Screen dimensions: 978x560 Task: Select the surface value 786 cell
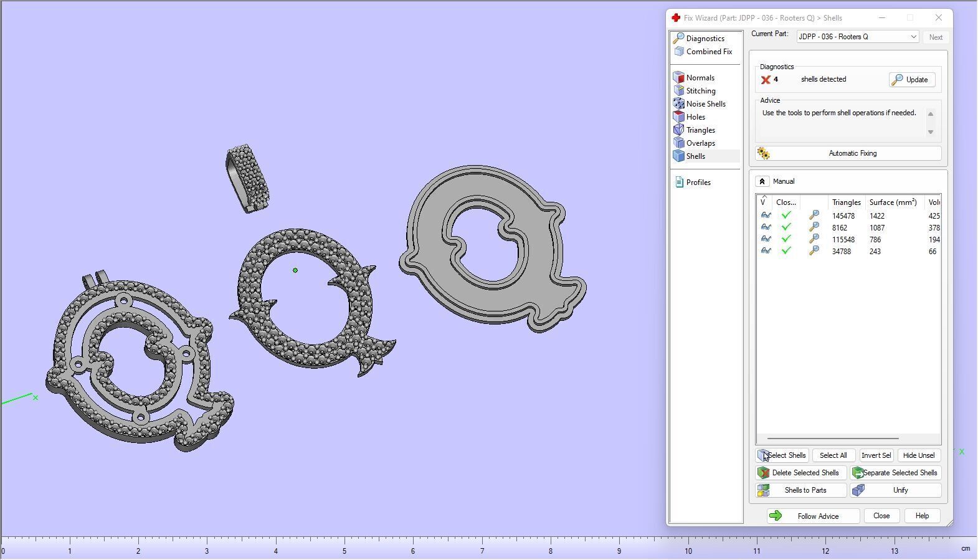[875, 240]
